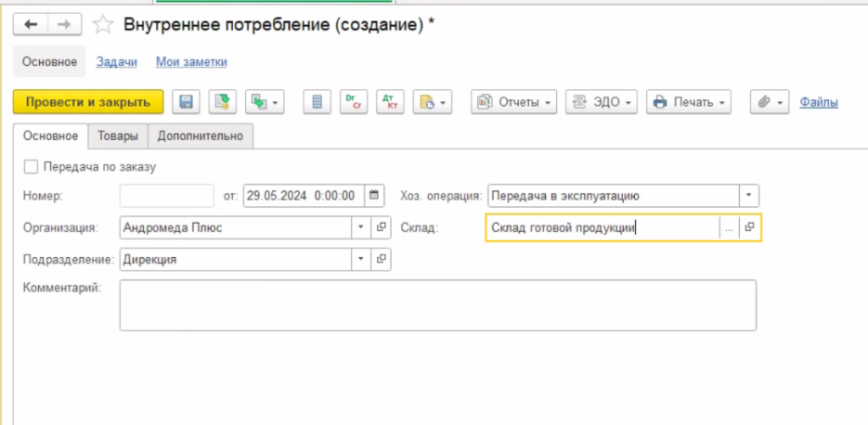Expand the Организация dropdown arrow
Viewport: 868px width, 425px height.
pos(360,227)
